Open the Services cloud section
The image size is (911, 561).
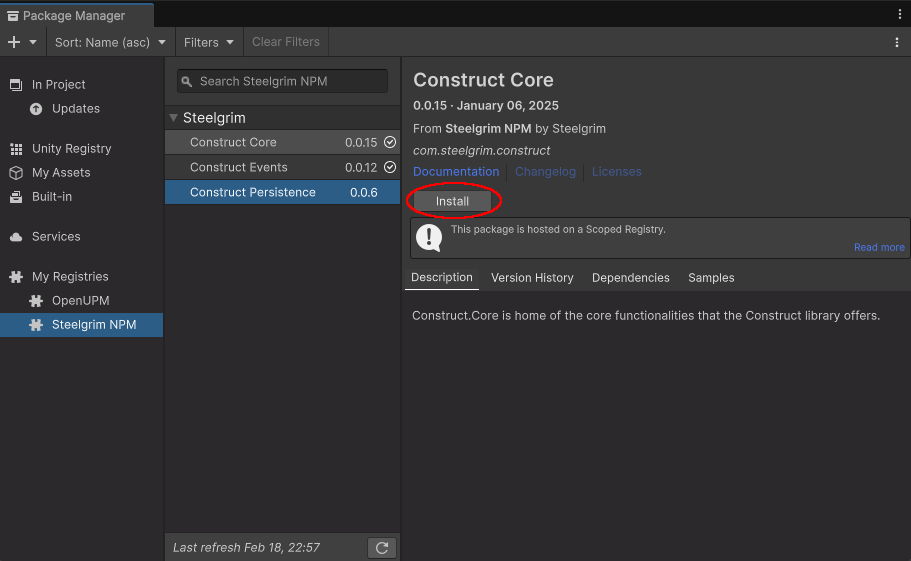click(x=55, y=237)
